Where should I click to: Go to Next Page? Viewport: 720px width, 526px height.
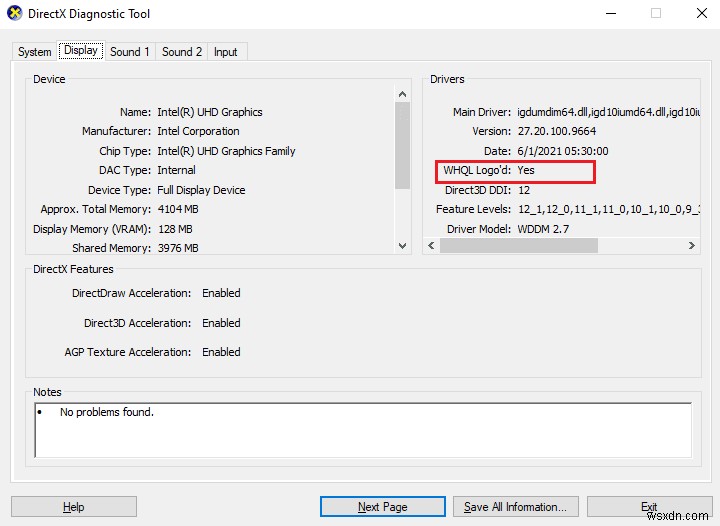(382, 507)
